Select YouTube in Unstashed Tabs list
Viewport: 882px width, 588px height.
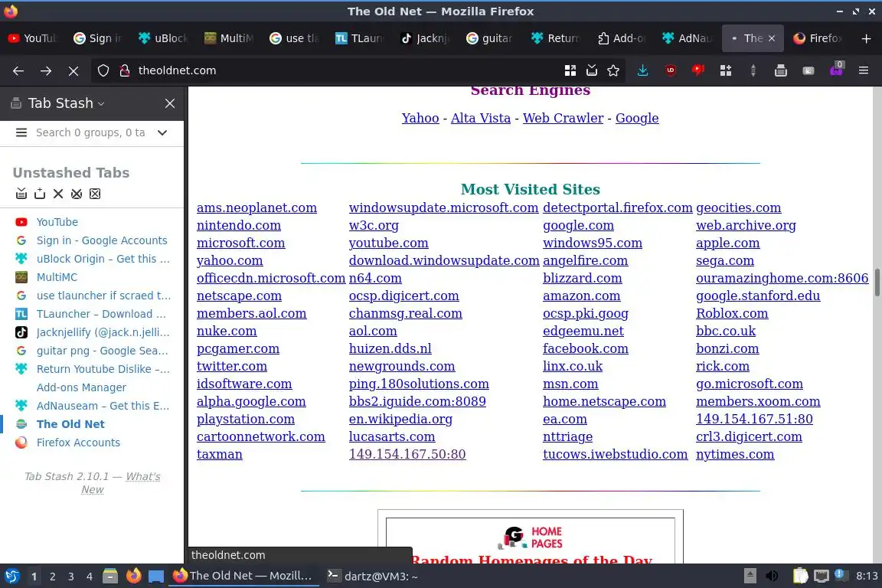[57, 222]
